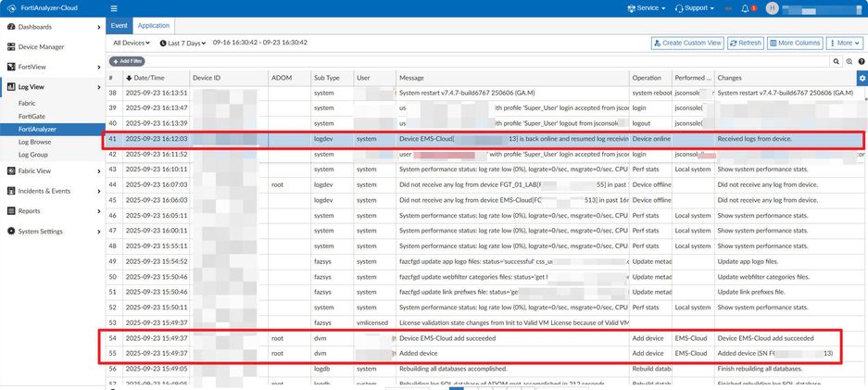Select the Event tab
Viewport: 868px width, 390px height.
pos(120,26)
